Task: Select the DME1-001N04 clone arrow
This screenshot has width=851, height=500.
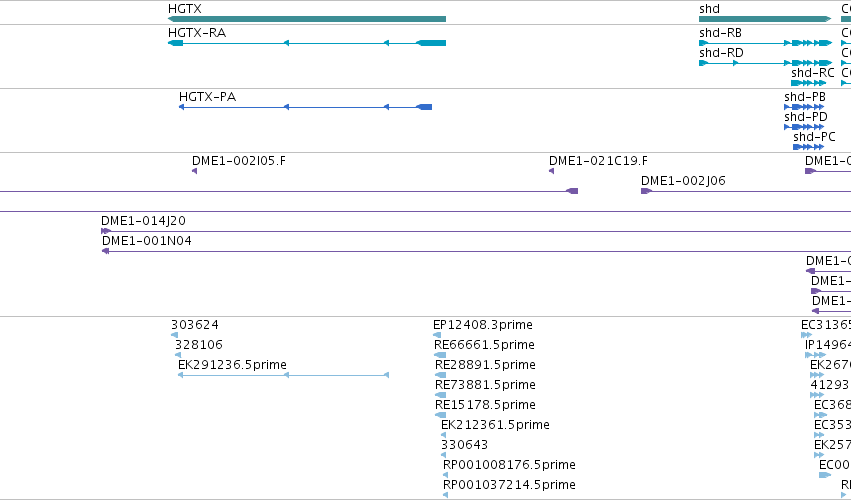Action: point(105,251)
